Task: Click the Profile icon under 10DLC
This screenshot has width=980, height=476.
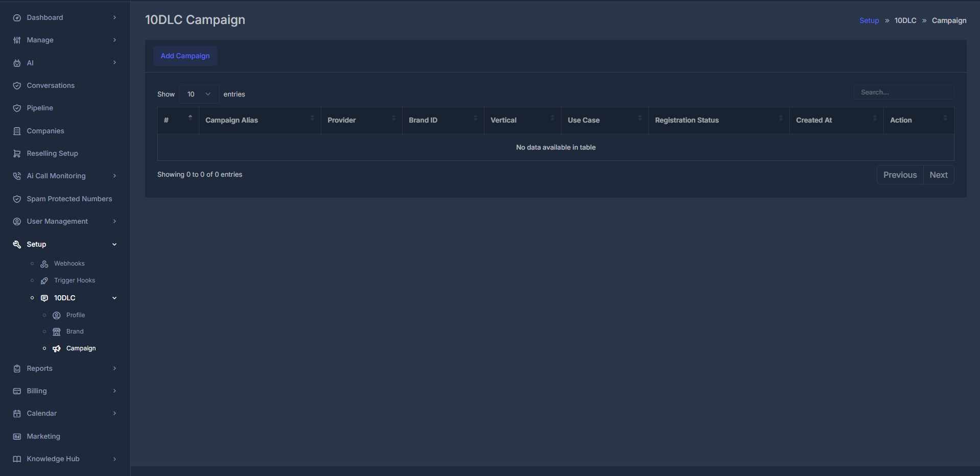Action: point(56,315)
